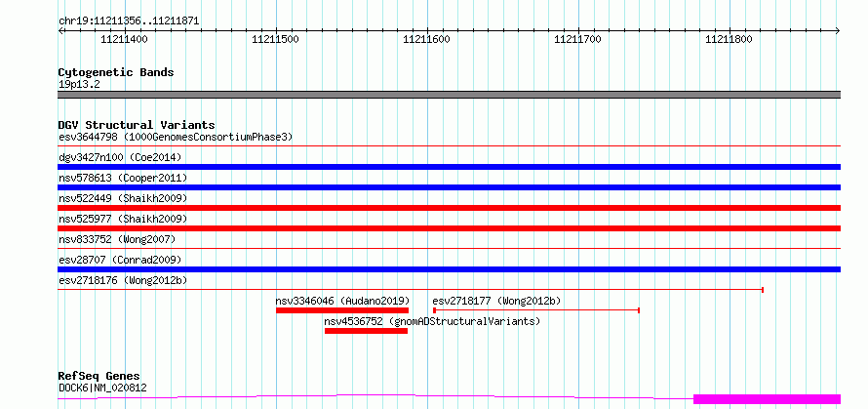The width and height of the screenshot is (868, 409).
Task: Select the gray 19p13.2 cytoband bar
Action: 449,95
